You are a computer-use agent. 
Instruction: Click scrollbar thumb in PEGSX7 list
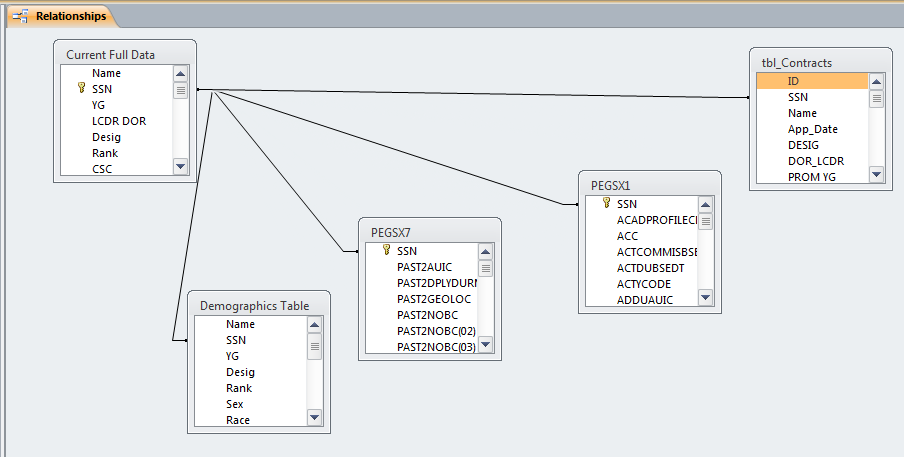pos(485,269)
